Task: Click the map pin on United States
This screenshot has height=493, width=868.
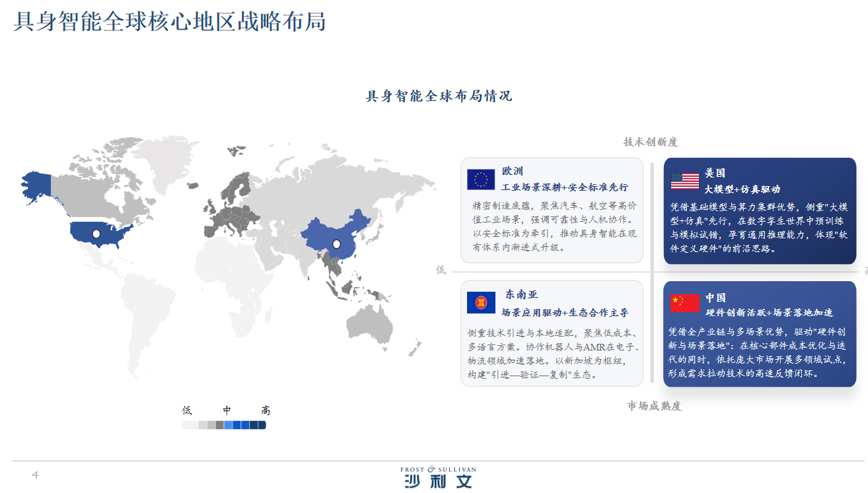Action: (96, 234)
